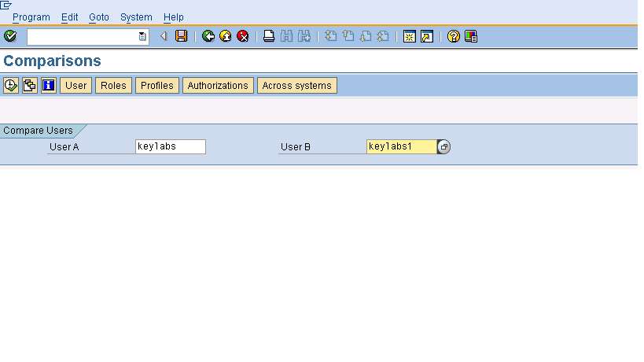
Task: Click the Find binoculars icon
Action: tap(287, 36)
